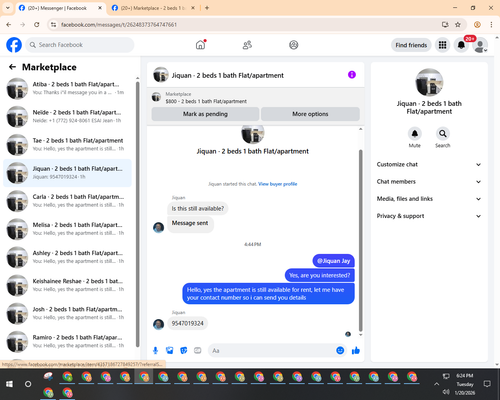Click the 9547019324 message bubble
Image resolution: width=500 pixels, height=400 pixels.
click(188, 323)
